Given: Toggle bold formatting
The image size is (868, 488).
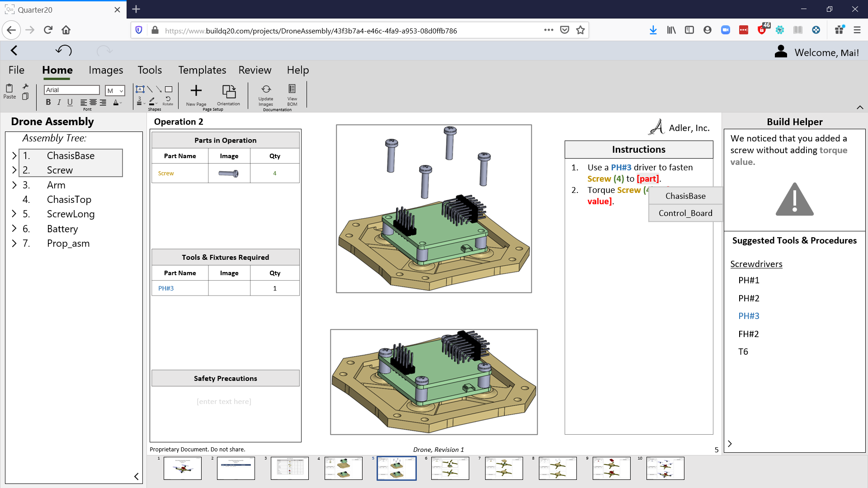Looking at the screenshot, I should 48,102.
